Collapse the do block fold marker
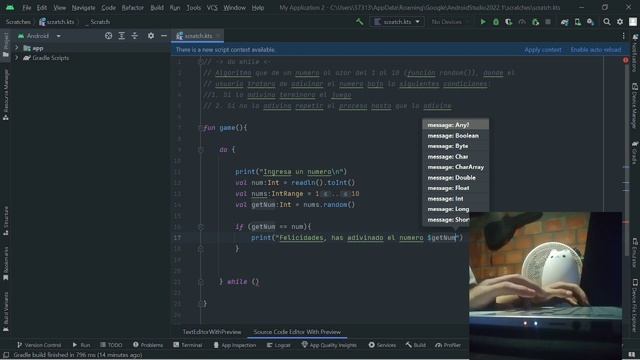Image resolution: width=640 pixels, height=360 pixels. [x=200, y=150]
